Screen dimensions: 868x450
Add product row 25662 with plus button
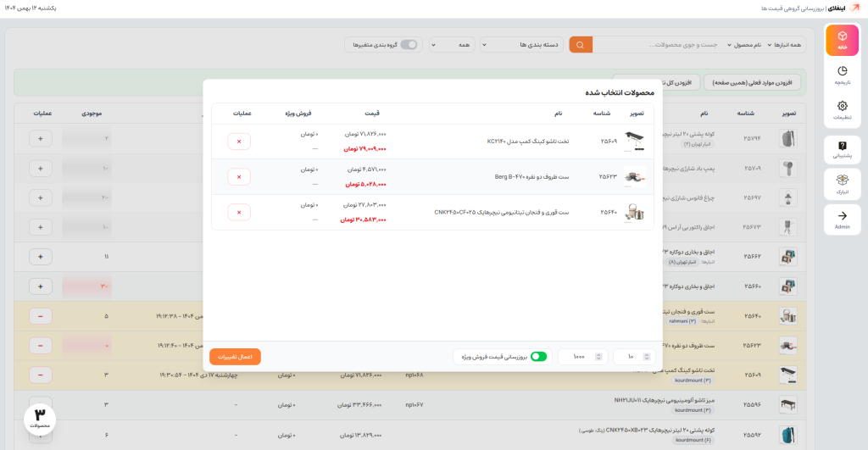coord(41,257)
